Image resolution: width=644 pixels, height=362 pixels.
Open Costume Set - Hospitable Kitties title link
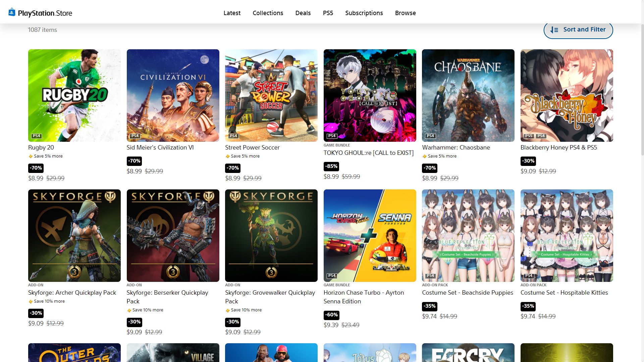tap(564, 293)
